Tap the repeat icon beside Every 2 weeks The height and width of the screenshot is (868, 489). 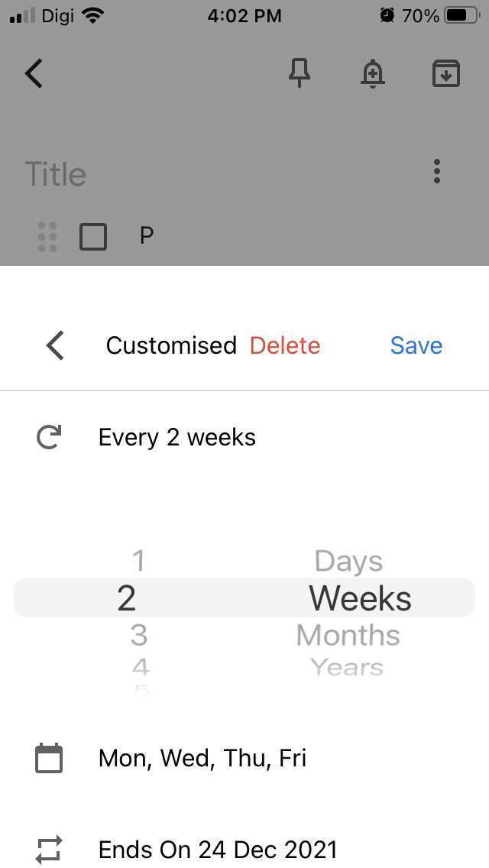(x=49, y=438)
